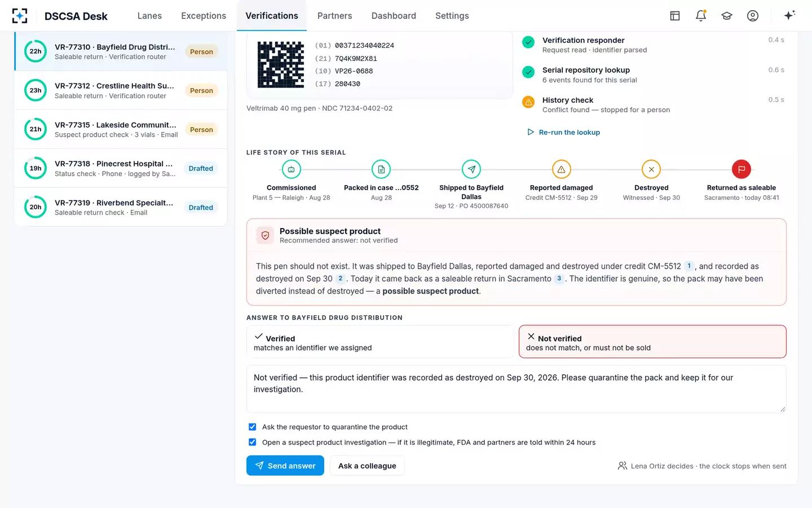
Task: Open notifications bell icon
Action: pos(701,16)
